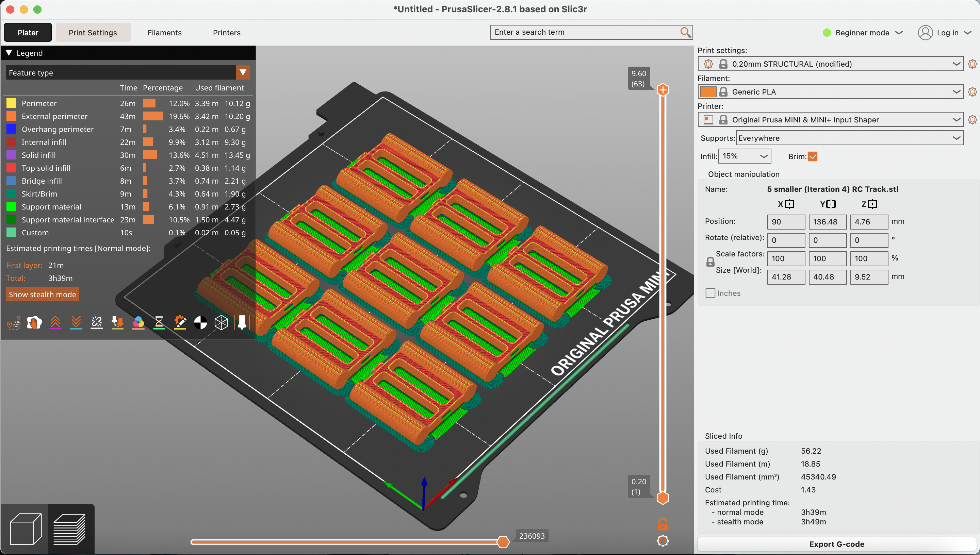Click Show stealth mode button
Image resolution: width=980 pixels, height=555 pixels.
(43, 294)
